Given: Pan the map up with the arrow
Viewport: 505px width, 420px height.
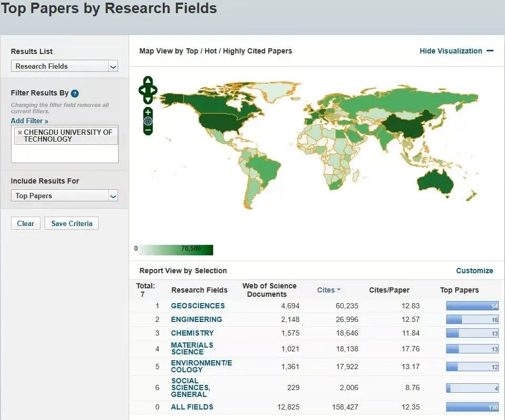Looking at the screenshot, I should click(148, 81).
